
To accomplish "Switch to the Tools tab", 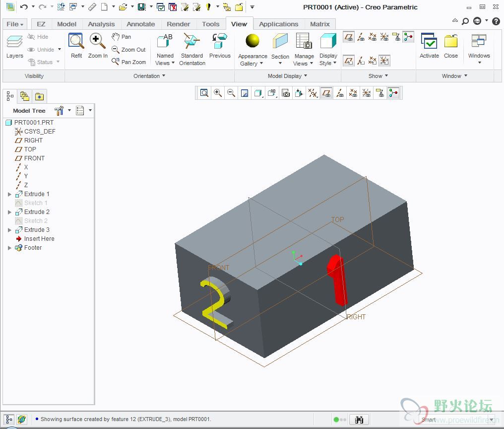I will [210, 24].
